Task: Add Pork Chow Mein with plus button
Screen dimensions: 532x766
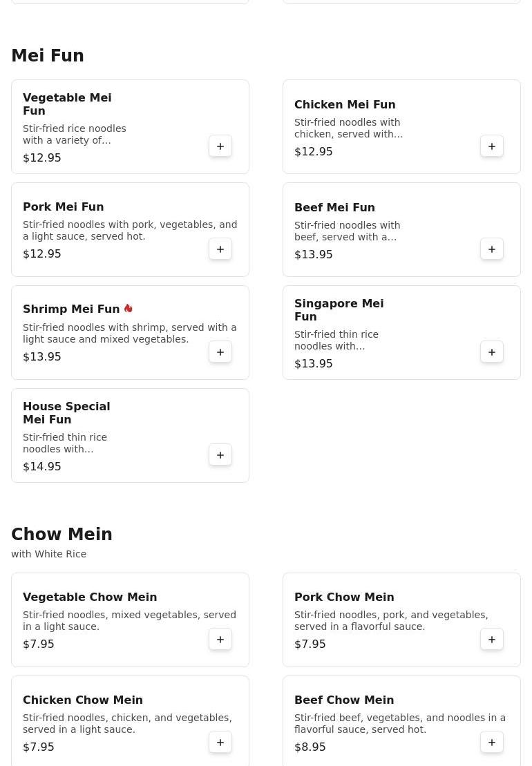Action: [492, 640]
